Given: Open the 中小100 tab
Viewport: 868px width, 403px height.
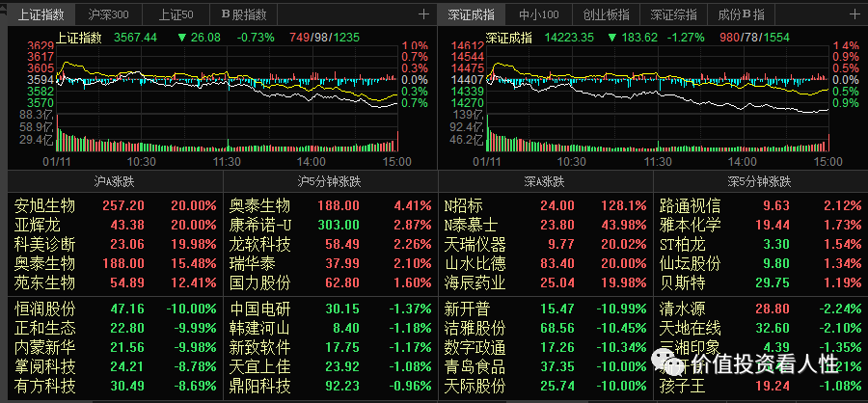Looking at the screenshot, I should [x=538, y=14].
